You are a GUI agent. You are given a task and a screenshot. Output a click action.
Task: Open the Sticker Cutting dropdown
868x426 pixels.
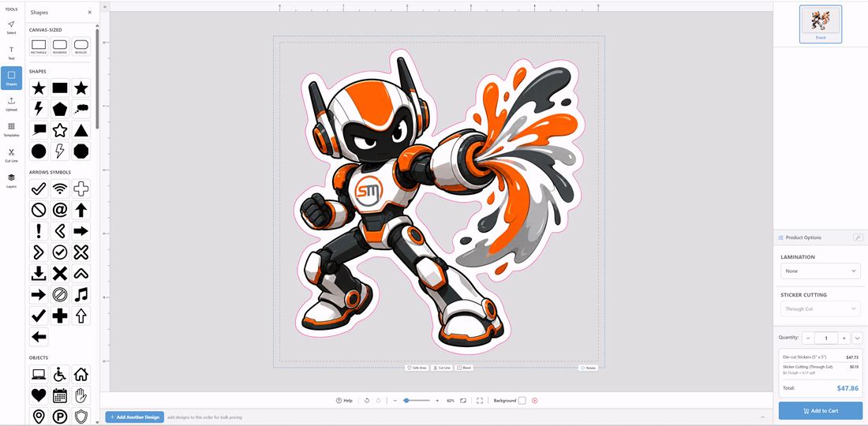pos(821,308)
